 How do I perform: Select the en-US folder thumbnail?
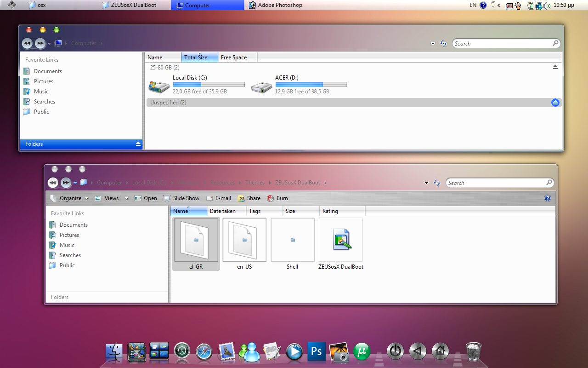pyautogui.click(x=244, y=240)
